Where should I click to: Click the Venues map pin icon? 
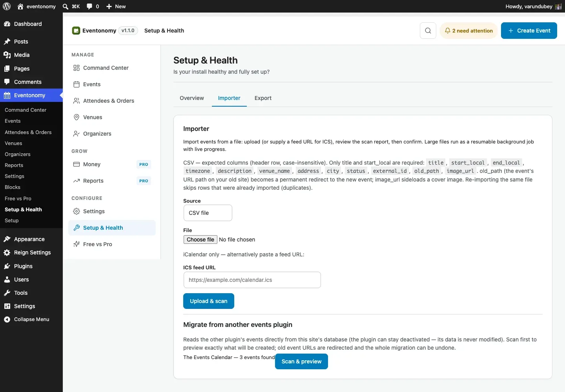point(77,117)
